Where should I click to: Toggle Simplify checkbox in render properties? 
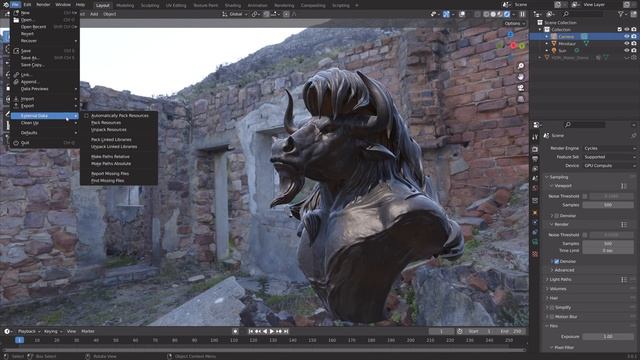pos(552,308)
